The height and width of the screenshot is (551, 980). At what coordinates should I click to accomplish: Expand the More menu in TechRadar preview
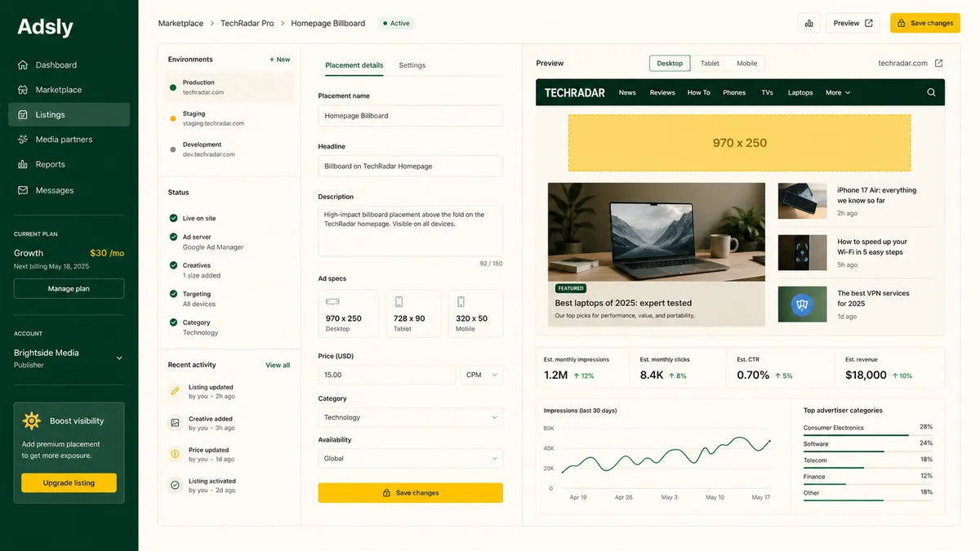(x=838, y=92)
